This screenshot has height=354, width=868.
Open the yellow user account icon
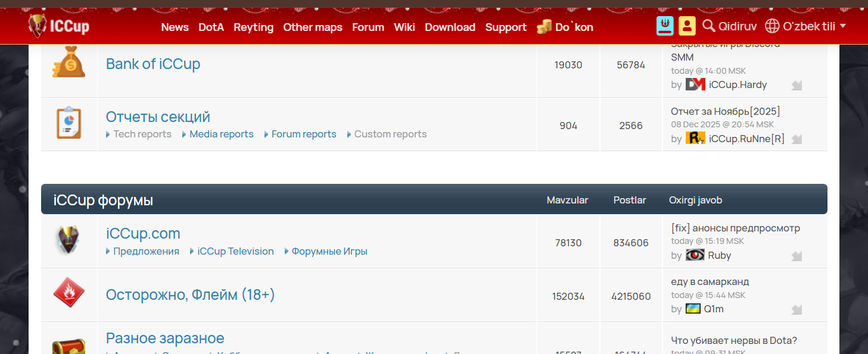pyautogui.click(x=687, y=26)
